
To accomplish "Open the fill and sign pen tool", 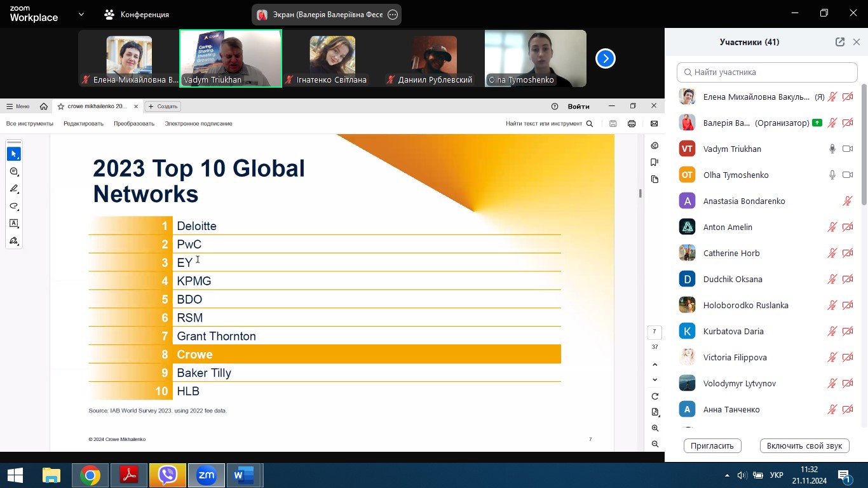I will (x=14, y=241).
